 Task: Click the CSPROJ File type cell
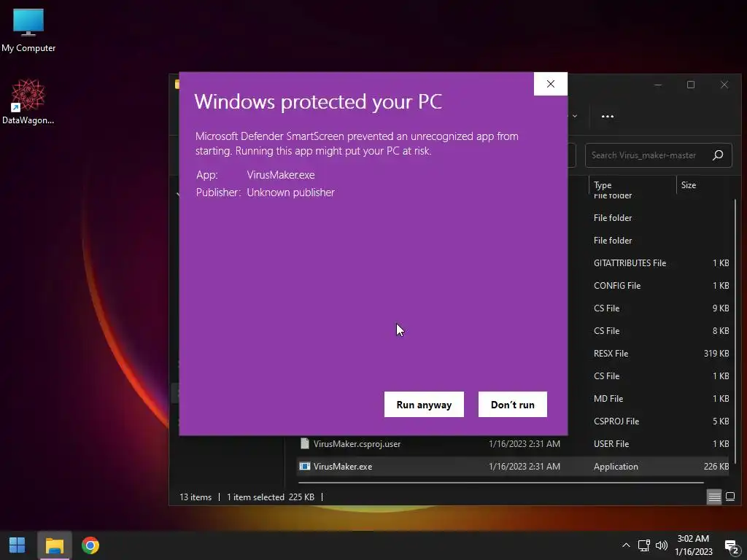pos(616,421)
